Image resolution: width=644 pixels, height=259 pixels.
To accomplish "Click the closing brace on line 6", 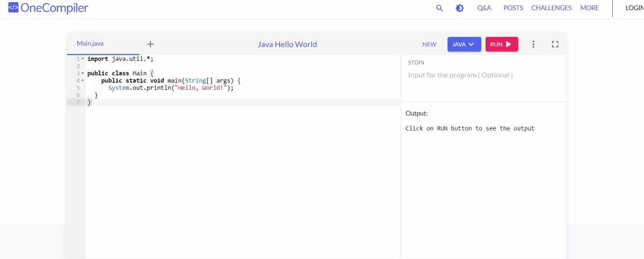I will [x=96, y=95].
